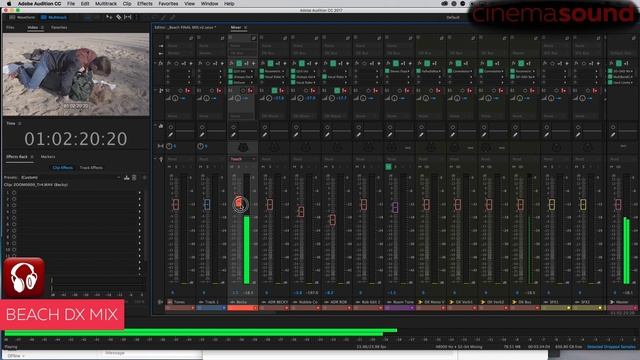Save the effects rack preset icon

(127, 178)
